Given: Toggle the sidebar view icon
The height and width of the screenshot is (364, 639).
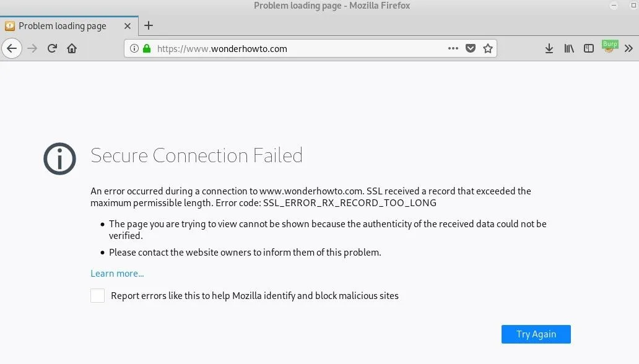Looking at the screenshot, I should click(x=588, y=48).
